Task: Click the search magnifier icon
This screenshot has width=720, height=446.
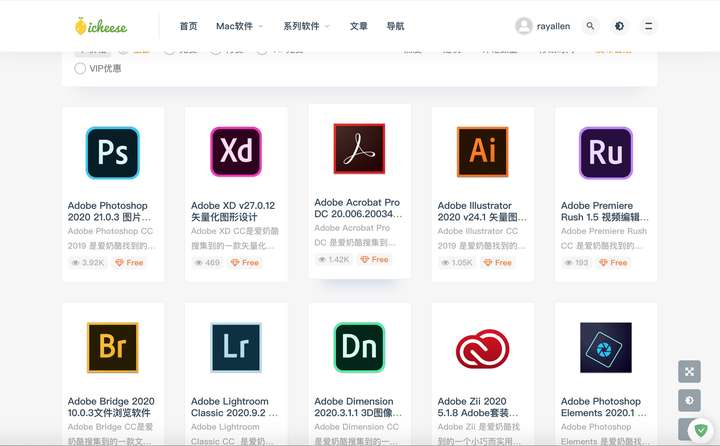Action: [x=591, y=26]
